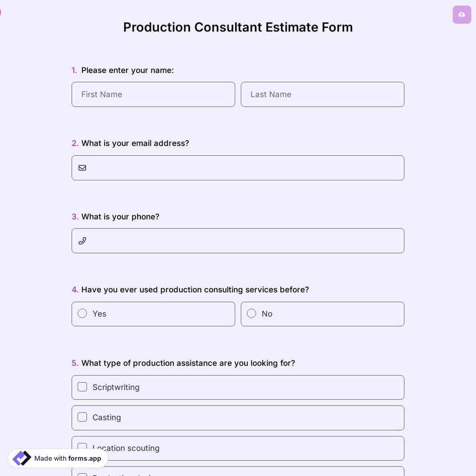476x476 pixels.
Task: Click the phone receiver icon in the phone field
Action: coord(82,240)
